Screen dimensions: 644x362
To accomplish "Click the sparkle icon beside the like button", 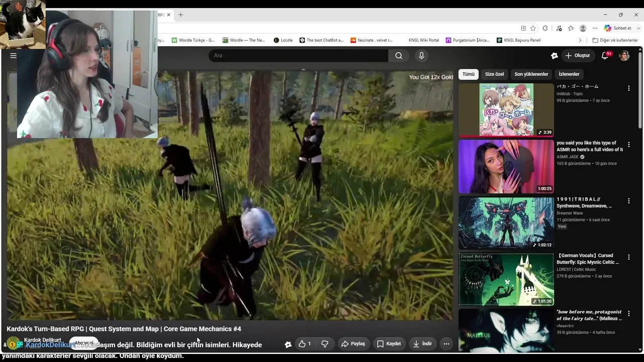I will 288,344.
